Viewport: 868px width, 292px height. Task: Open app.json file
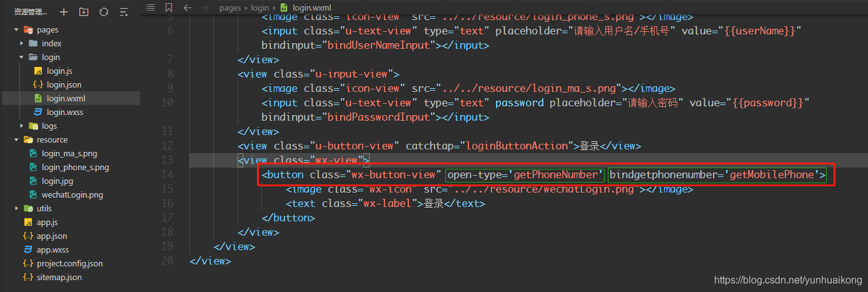coord(52,236)
